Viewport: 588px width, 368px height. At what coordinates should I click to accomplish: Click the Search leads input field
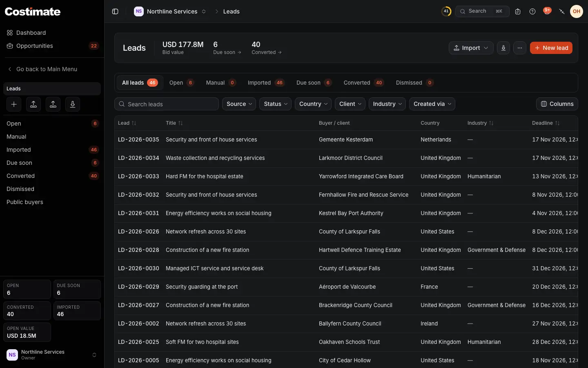167,104
